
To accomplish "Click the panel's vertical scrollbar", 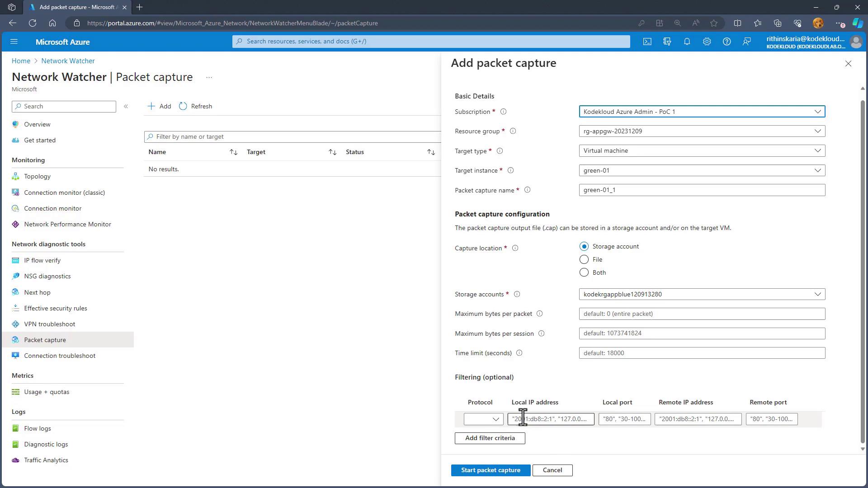I will pyautogui.click(x=863, y=271).
